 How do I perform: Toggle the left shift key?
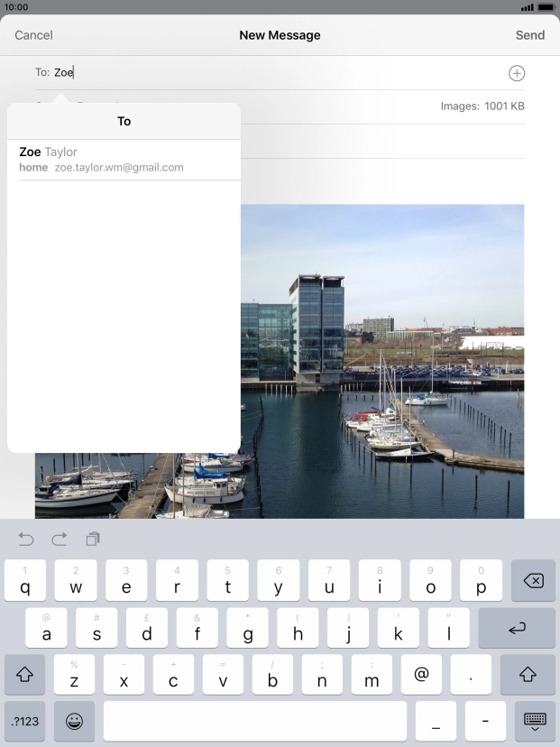tap(25, 674)
